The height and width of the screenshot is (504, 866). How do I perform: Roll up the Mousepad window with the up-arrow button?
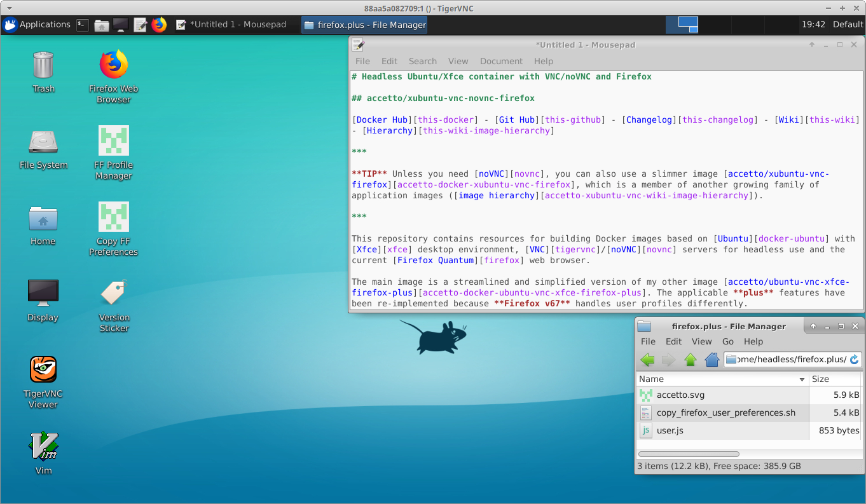(x=812, y=45)
